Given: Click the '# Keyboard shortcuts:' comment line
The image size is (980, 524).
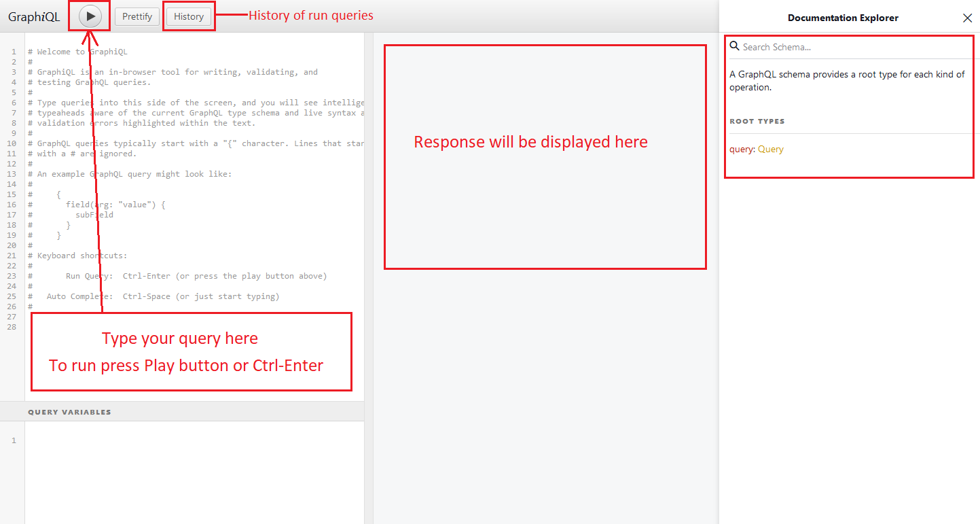Looking at the screenshot, I should [x=77, y=256].
